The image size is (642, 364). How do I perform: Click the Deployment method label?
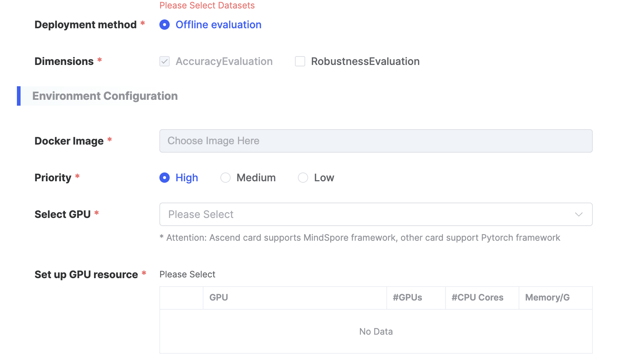85,25
